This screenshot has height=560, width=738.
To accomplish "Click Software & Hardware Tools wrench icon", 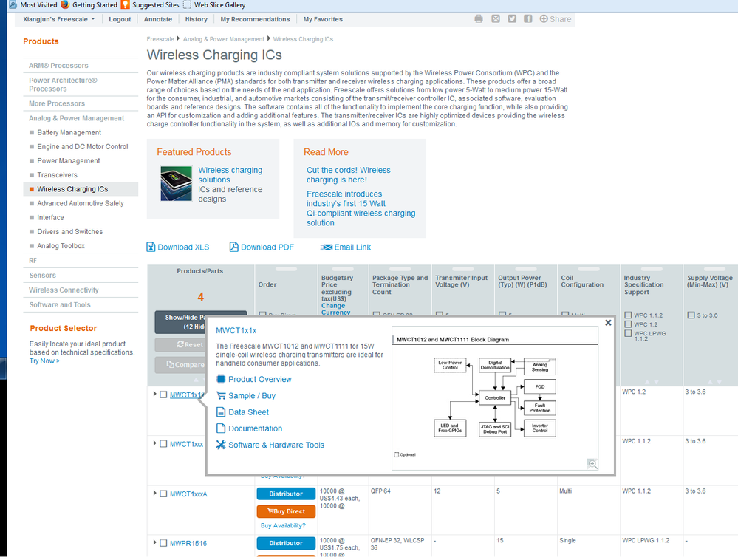I will pyautogui.click(x=221, y=445).
